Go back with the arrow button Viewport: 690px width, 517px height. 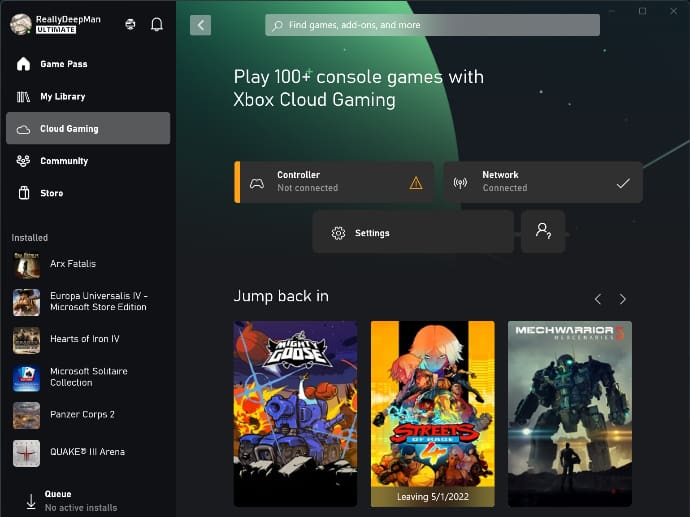[200, 25]
